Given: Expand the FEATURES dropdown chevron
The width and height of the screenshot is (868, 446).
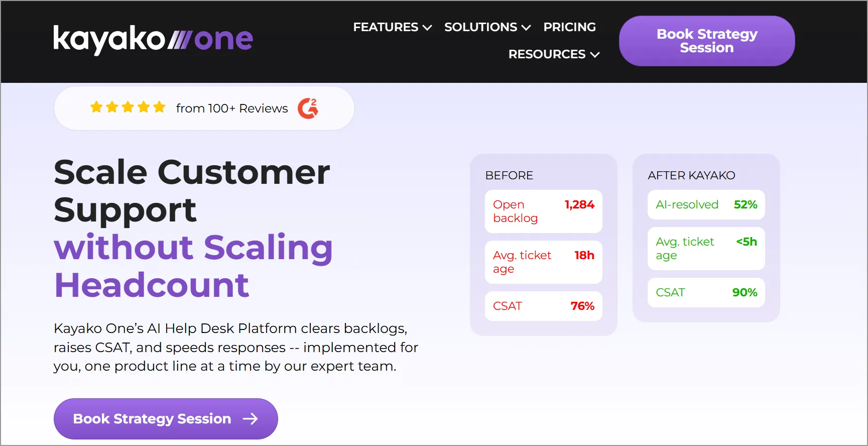Looking at the screenshot, I should 427,28.
